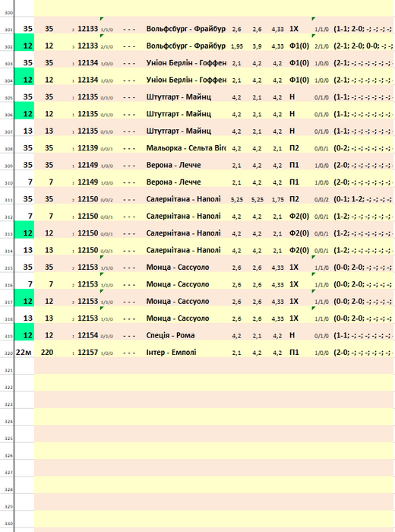Click scores "(1-1; 2-0" in row 301
Image resolution: width=395 pixels, height=532 pixels.
363,29
